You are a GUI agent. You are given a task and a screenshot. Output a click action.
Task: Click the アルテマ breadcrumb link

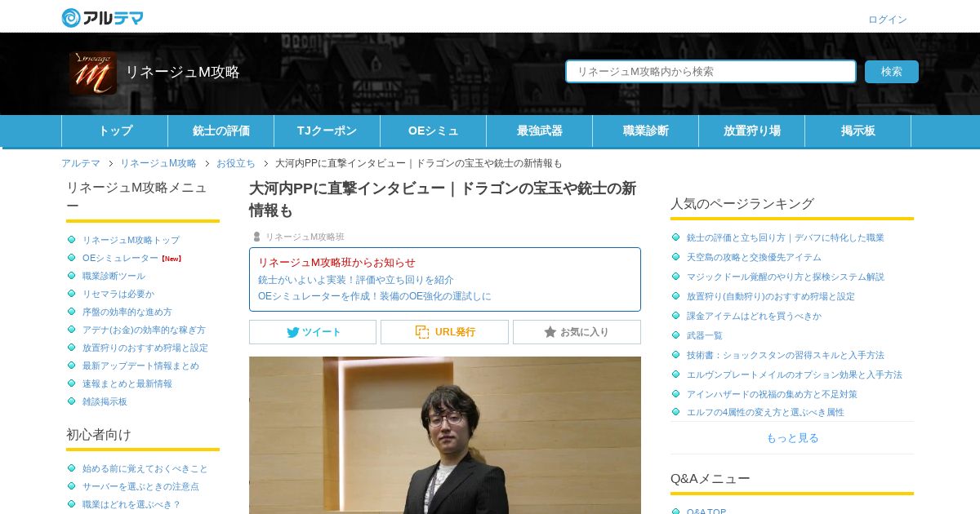pyautogui.click(x=81, y=163)
